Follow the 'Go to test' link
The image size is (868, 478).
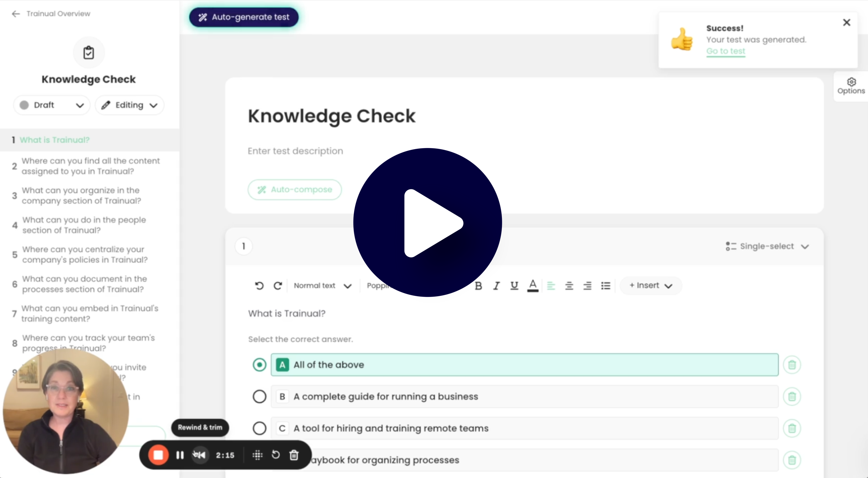pos(725,51)
